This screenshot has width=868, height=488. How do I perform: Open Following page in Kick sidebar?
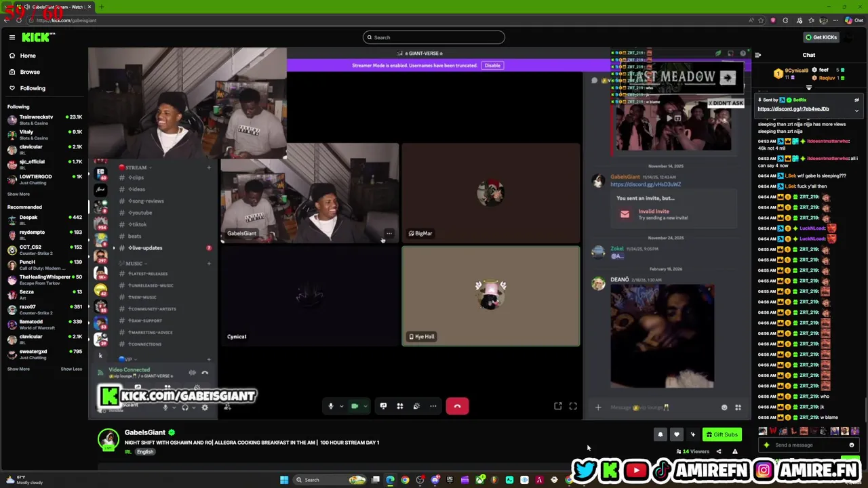click(33, 88)
